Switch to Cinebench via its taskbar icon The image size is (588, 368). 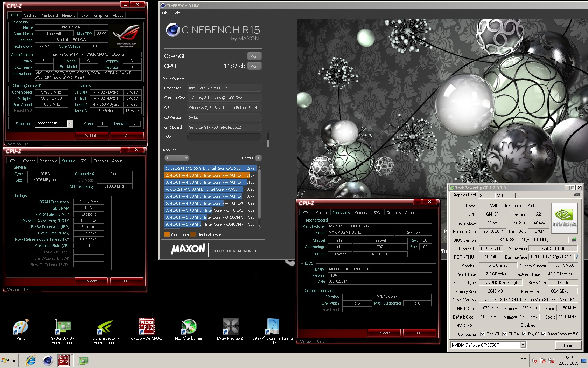48,360
